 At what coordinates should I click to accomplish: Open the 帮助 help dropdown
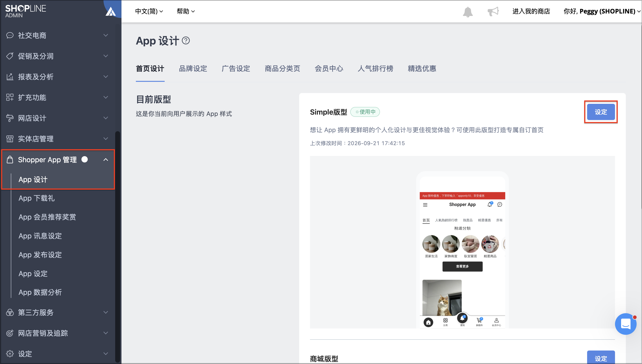click(x=185, y=11)
